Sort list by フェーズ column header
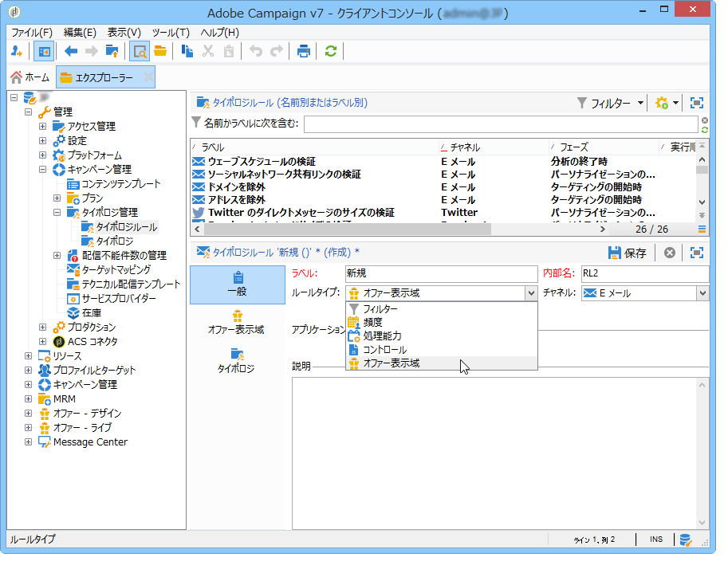Screen dimensions: 728x565 (x=603, y=147)
